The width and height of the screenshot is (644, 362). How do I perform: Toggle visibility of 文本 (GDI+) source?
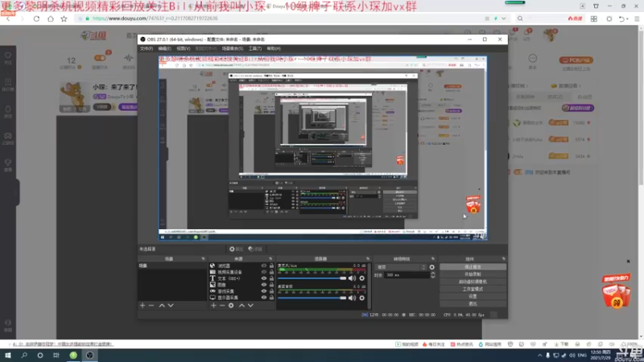[264, 278]
